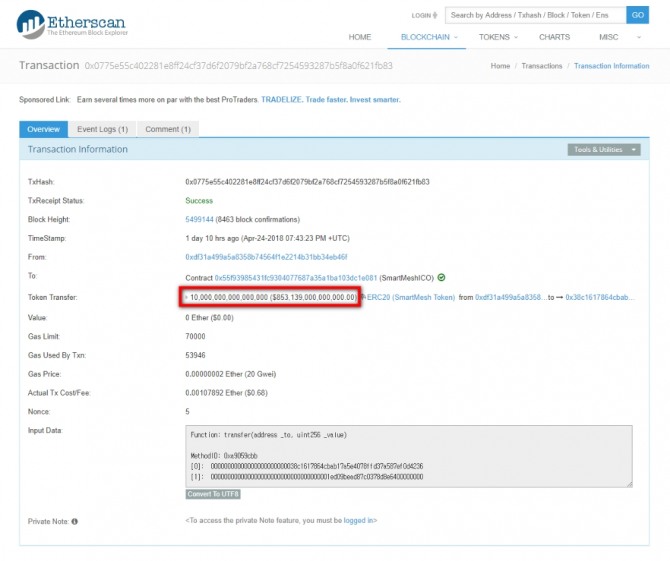Select the Overview tab

[43, 129]
